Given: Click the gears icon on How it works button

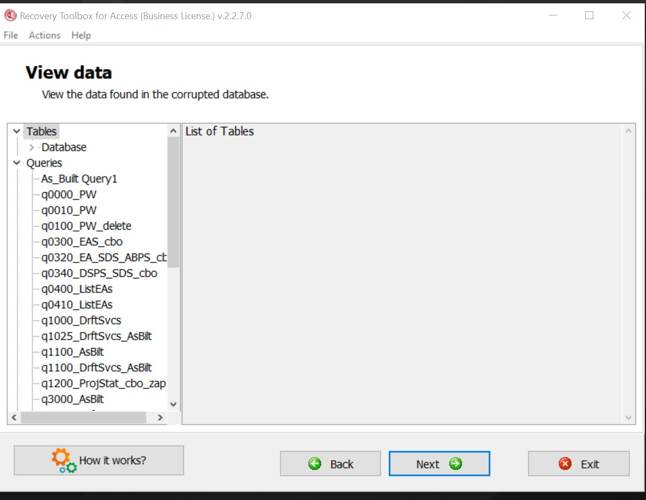Looking at the screenshot, I should 63,460.
